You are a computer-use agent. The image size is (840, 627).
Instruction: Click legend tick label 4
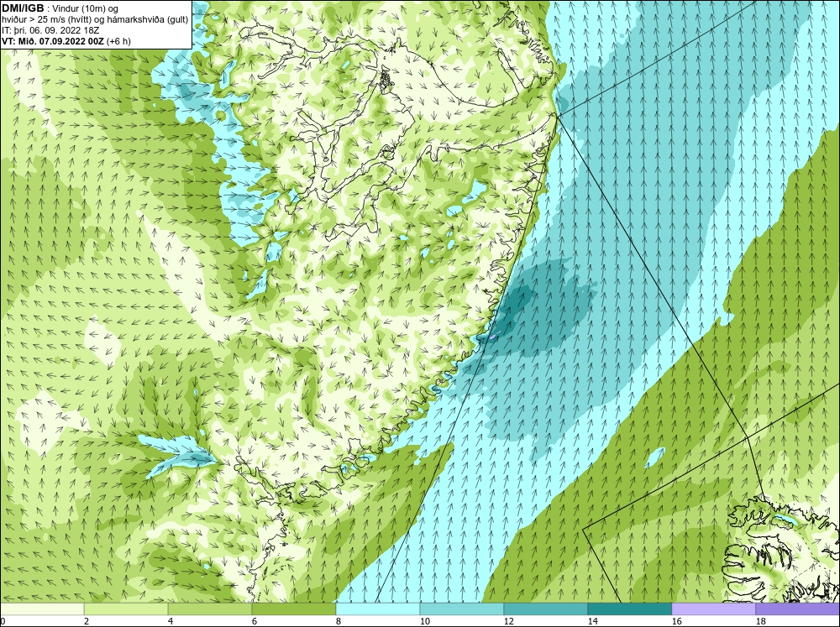point(171,621)
